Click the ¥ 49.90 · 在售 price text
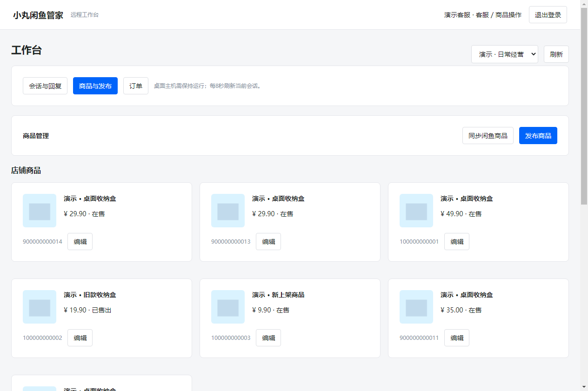 (x=461, y=214)
